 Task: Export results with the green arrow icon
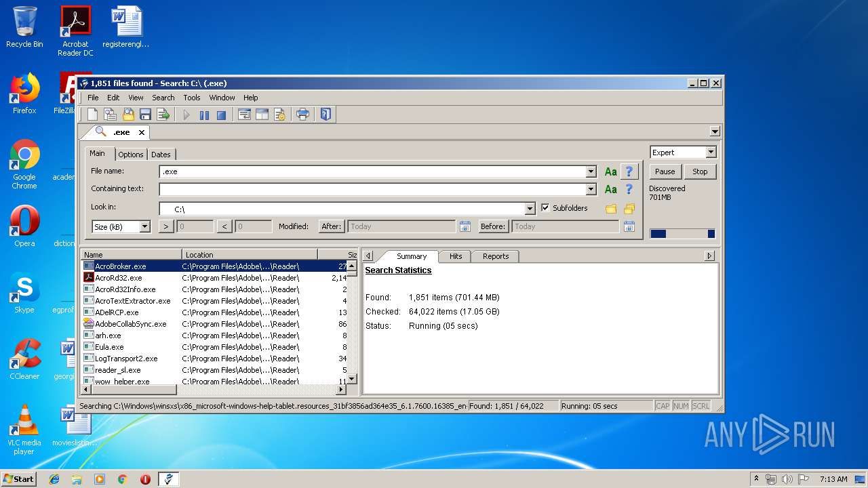(163, 115)
